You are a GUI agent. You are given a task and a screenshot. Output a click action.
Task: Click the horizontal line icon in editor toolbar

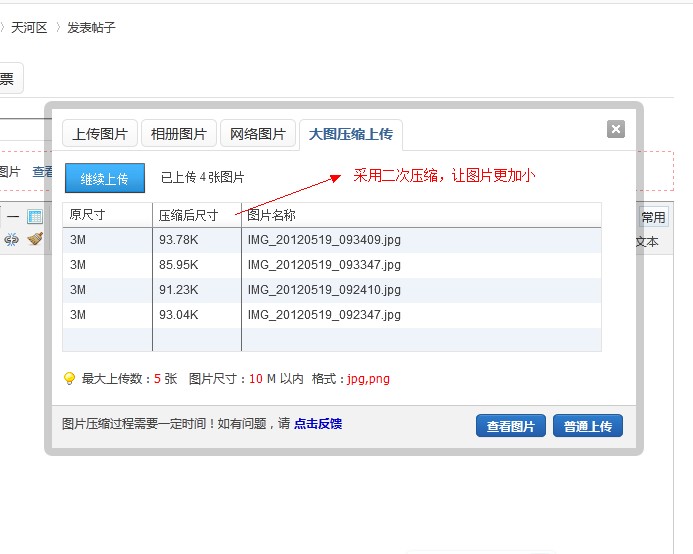13,217
